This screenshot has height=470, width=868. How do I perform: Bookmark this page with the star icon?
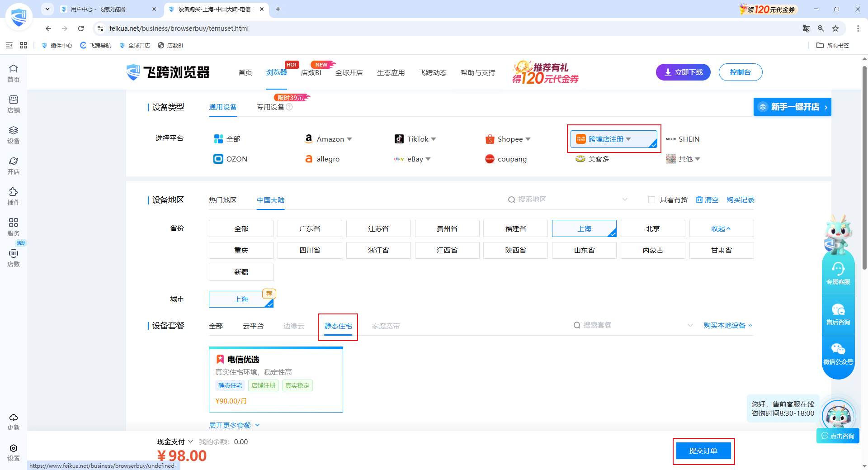835,28
